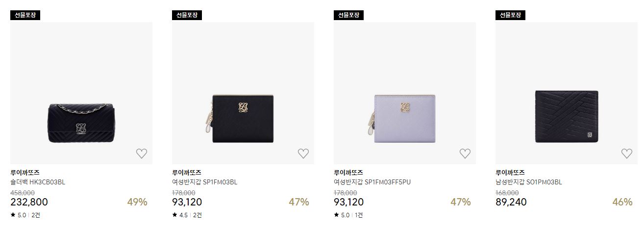Open the black quilted shoulder bag image
Image resolution: width=644 pixels, height=229 pixels.
point(81,93)
